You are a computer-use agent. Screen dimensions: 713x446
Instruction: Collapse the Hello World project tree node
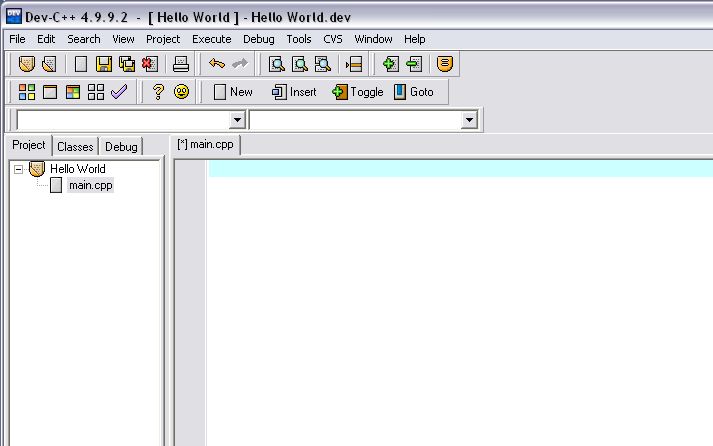click(x=18, y=169)
